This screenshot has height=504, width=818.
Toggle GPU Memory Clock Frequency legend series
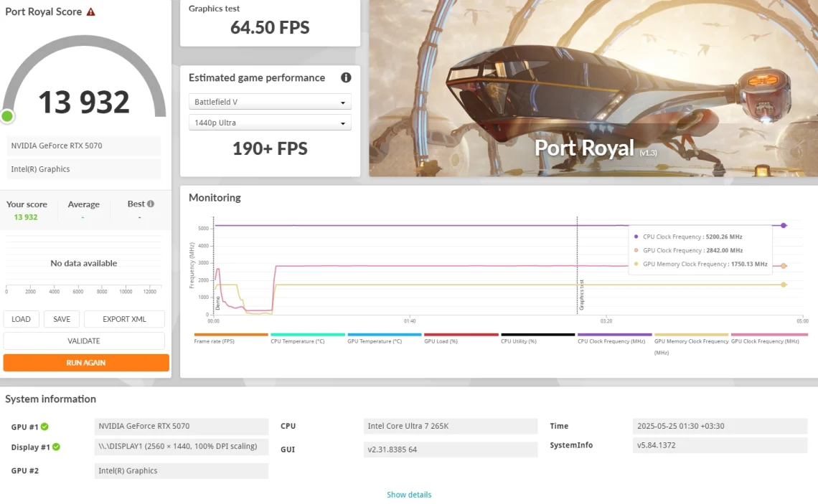click(691, 344)
